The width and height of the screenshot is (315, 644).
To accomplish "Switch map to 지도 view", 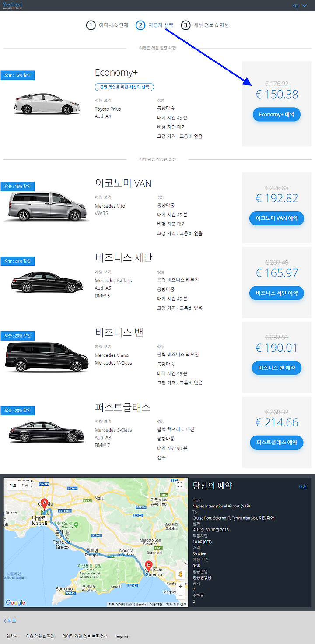I will click(13, 486).
